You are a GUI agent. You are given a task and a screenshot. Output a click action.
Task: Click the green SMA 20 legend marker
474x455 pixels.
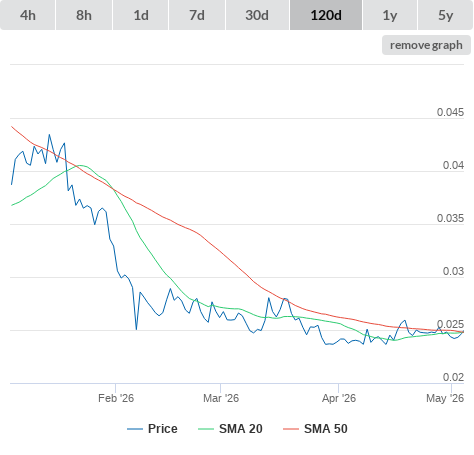206,429
